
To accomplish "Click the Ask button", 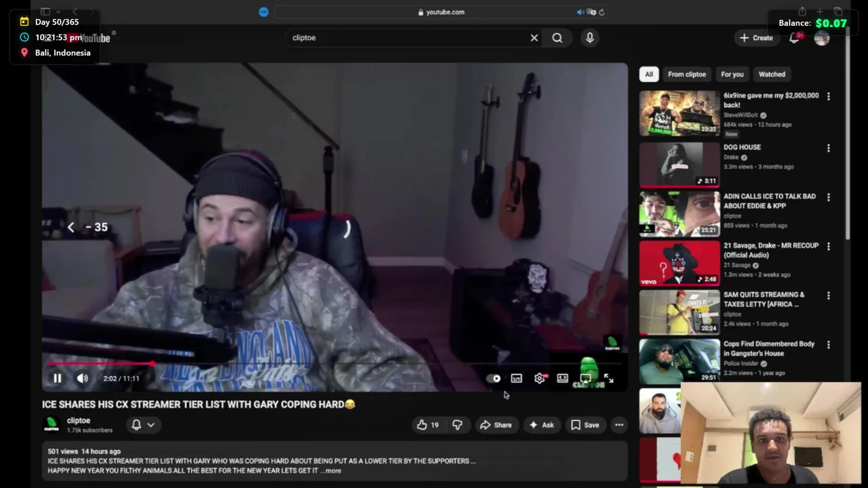I will (x=541, y=425).
